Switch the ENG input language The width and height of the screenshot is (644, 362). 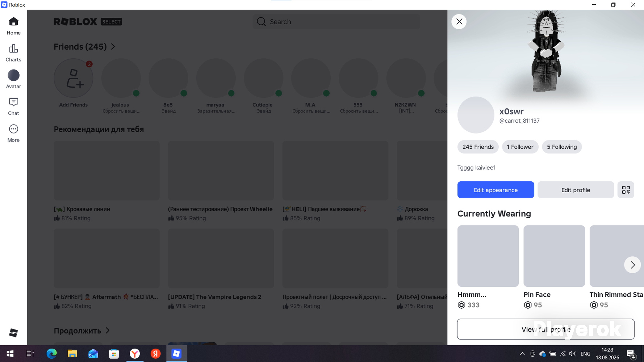(x=585, y=354)
